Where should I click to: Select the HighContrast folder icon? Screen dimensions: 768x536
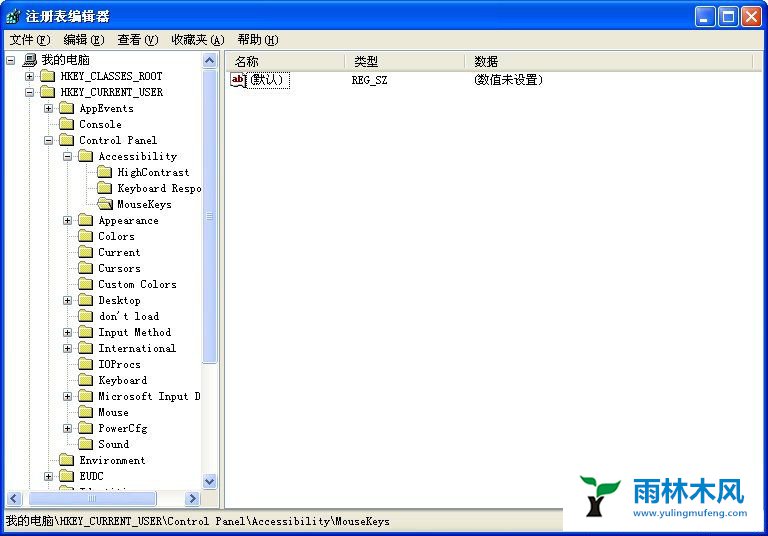[x=105, y=172]
